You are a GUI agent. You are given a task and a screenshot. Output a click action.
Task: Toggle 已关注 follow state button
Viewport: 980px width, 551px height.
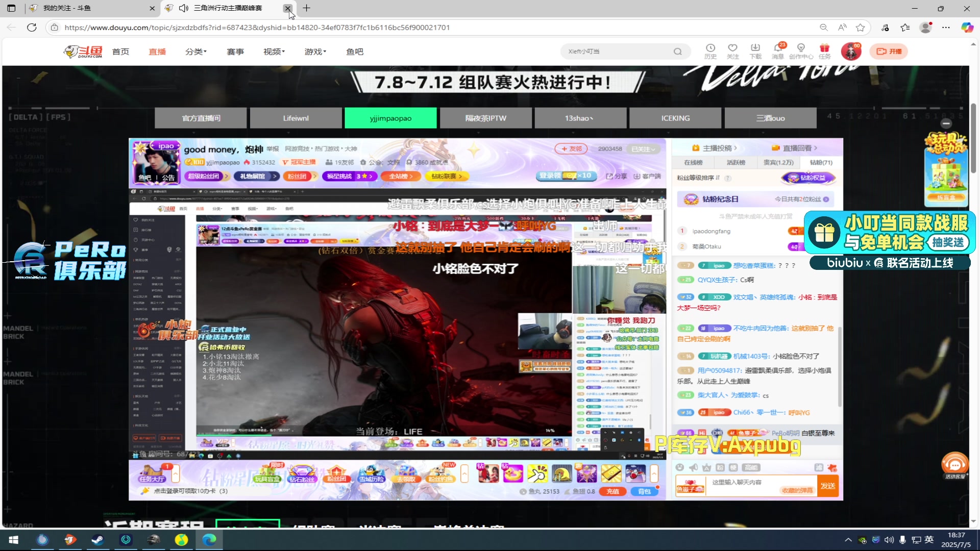645,149
